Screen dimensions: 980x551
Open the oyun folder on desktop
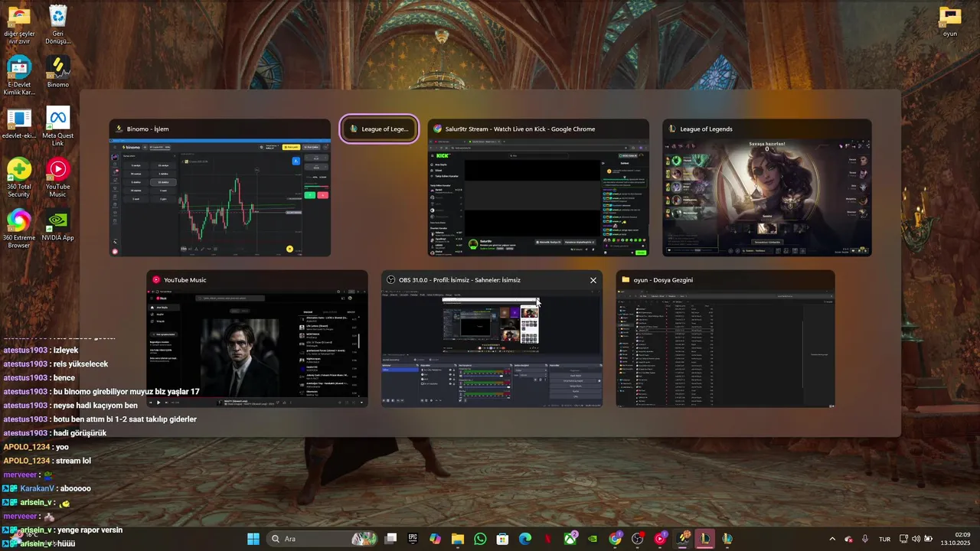click(950, 21)
